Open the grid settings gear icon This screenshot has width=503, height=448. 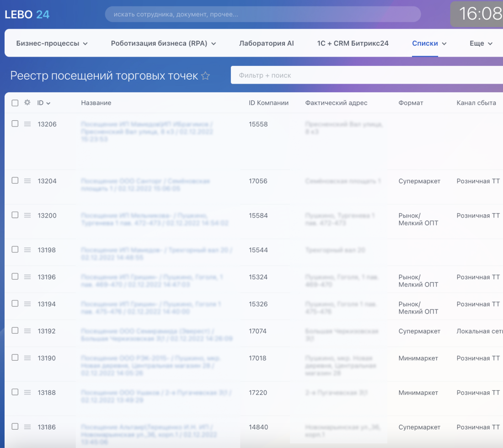point(27,103)
